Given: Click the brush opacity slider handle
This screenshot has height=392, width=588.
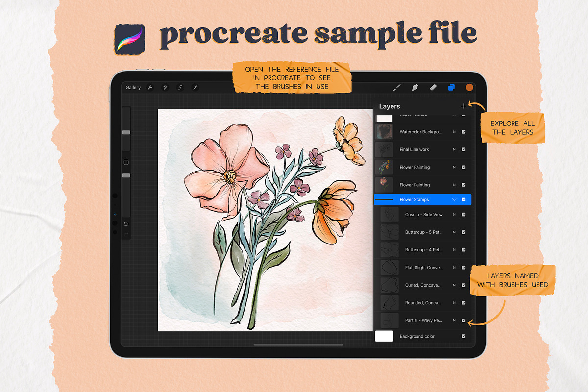Looking at the screenshot, I should 126,175.
